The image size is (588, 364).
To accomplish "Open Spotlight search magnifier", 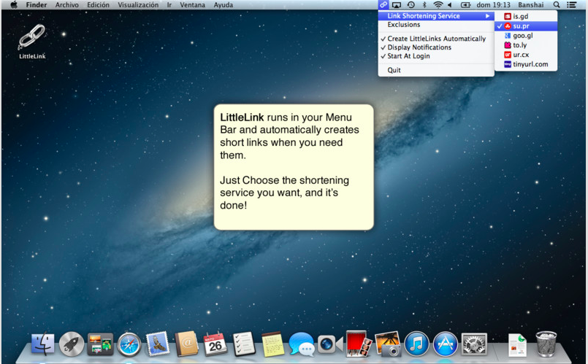I will [x=557, y=5].
